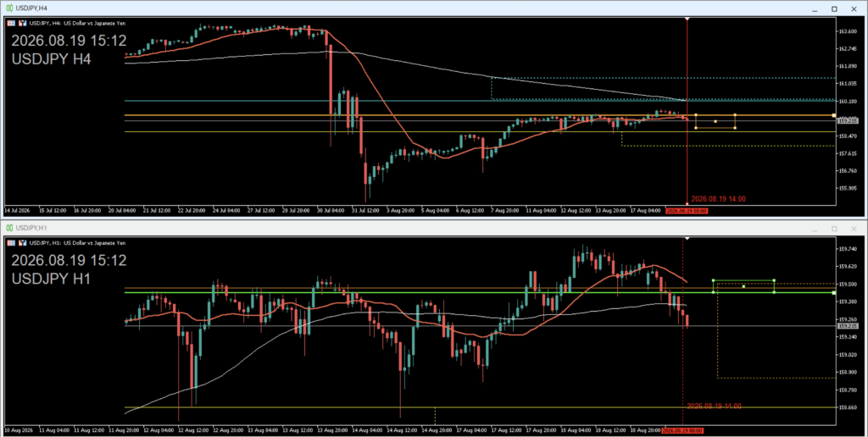This screenshot has width=868, height=437.
Task: Click the current price tag 159.215 on H1 axis
Action: [x=848, y=326]
